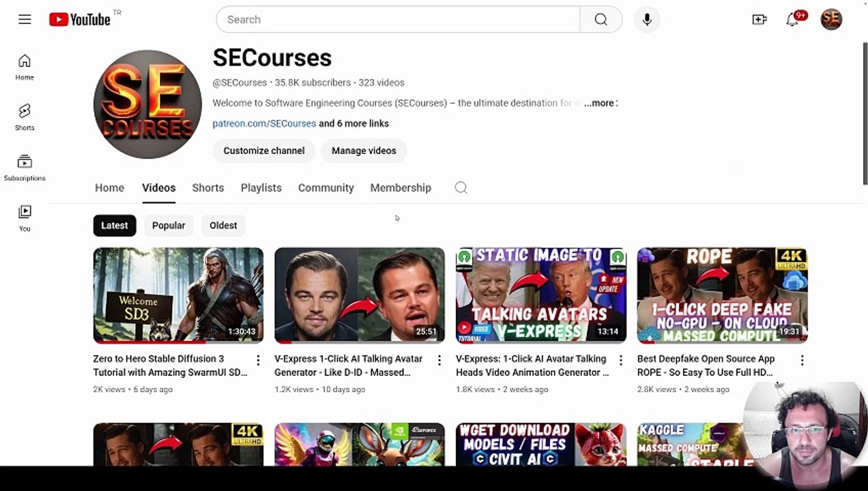Switch to the Community tab

coord(325,188)
